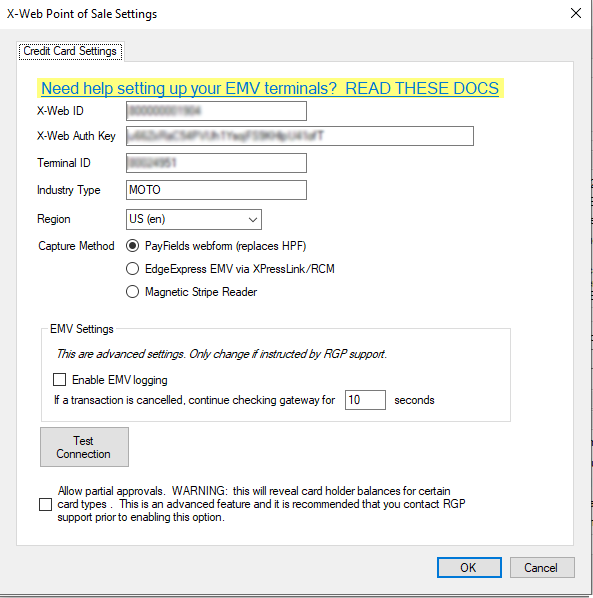Click the Capture Method label
The image size is (593, 598).
(x=76, y=246)
